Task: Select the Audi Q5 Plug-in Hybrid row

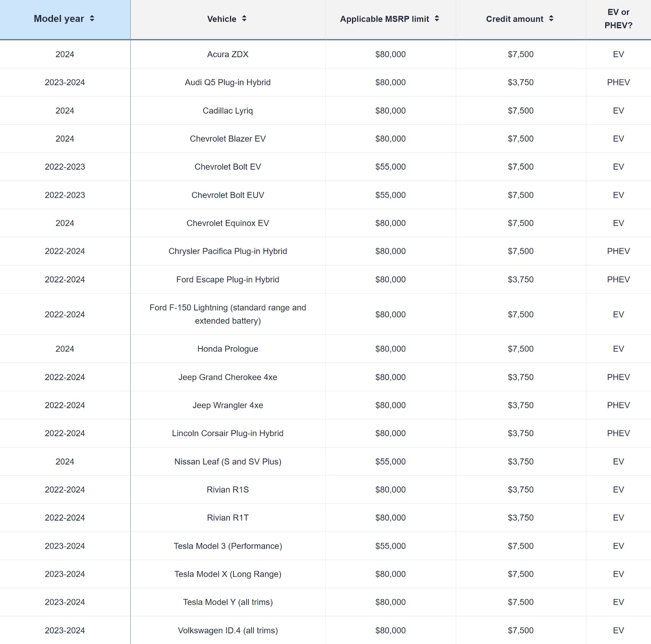Action: (227, 82)
